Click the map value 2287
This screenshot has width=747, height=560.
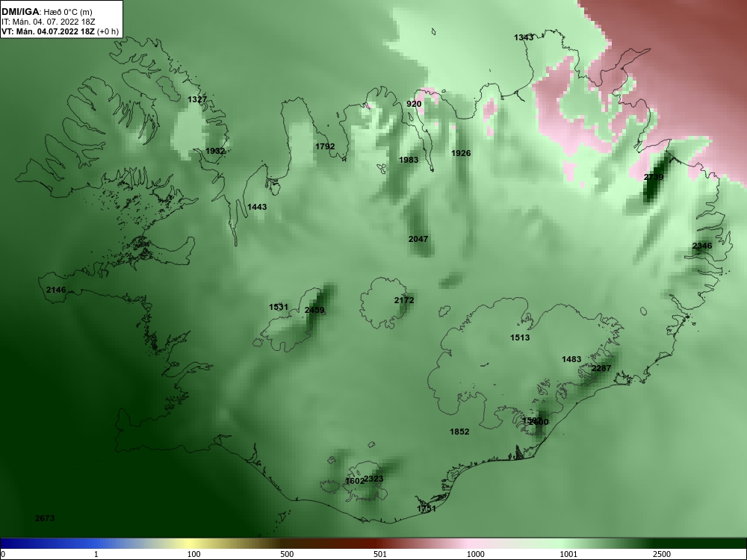601,369
